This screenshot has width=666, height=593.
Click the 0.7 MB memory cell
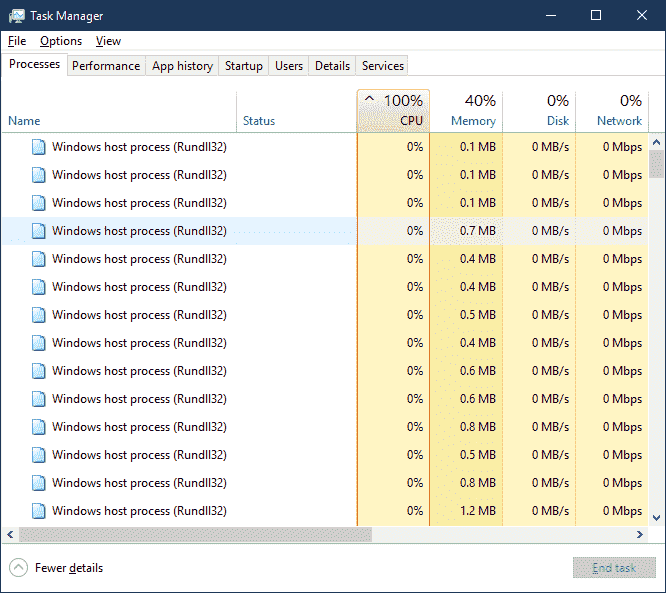point(466,231)
